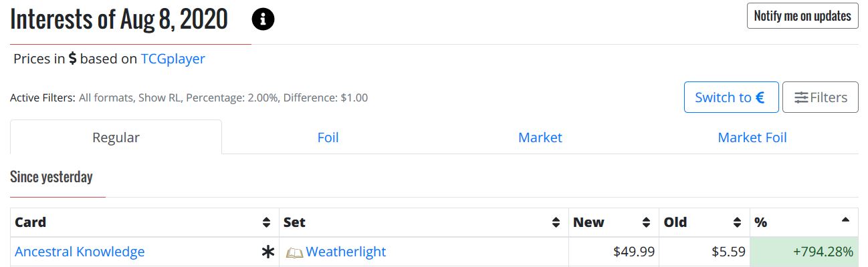Click the euro symbol in Switch button
This screenshot has height=267, width=868.
[760, 97]
